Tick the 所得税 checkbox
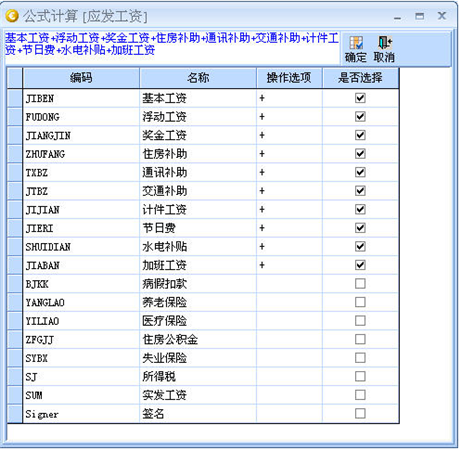The height and width of the screenshot is (450, 460). coord(360,376)
